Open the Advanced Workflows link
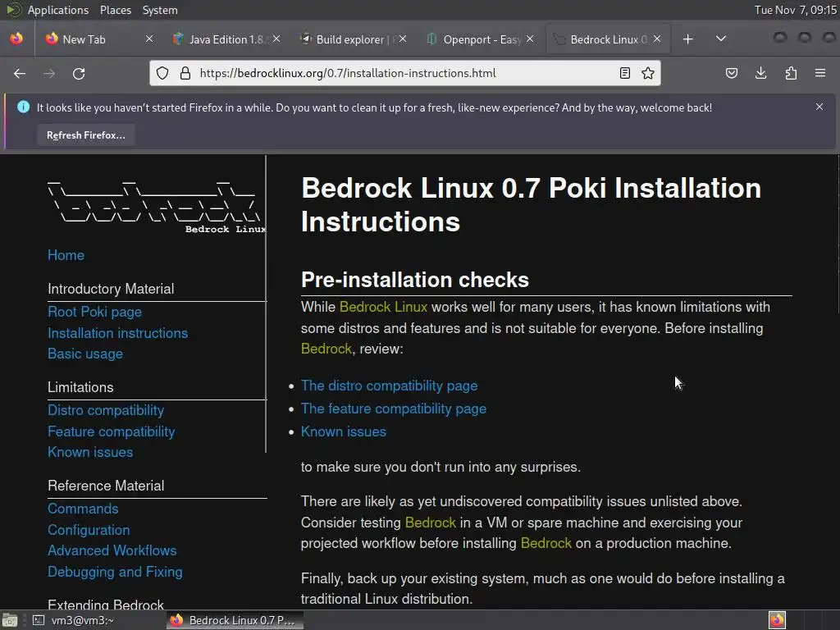The height and width of the screenshot is (630, 840). (x=112, y=550)
